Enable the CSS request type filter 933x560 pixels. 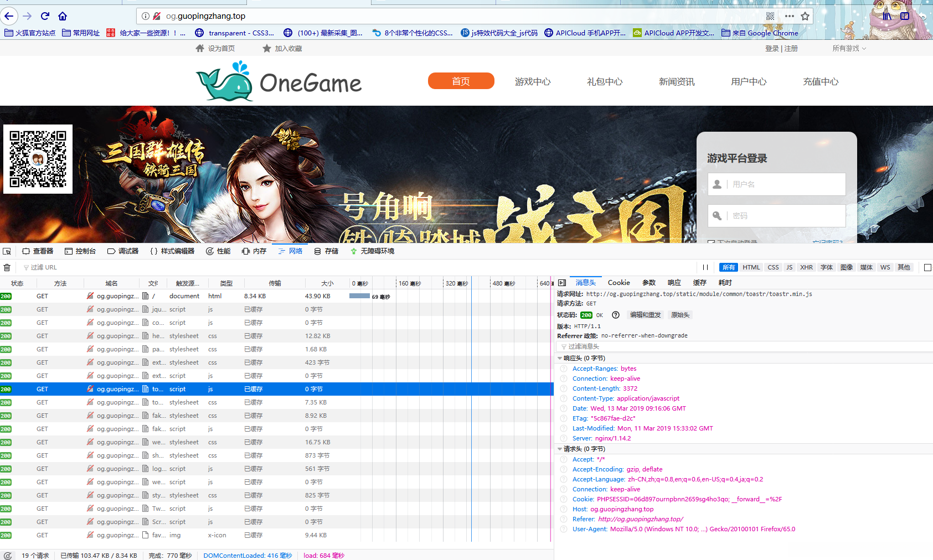point(773,267)
